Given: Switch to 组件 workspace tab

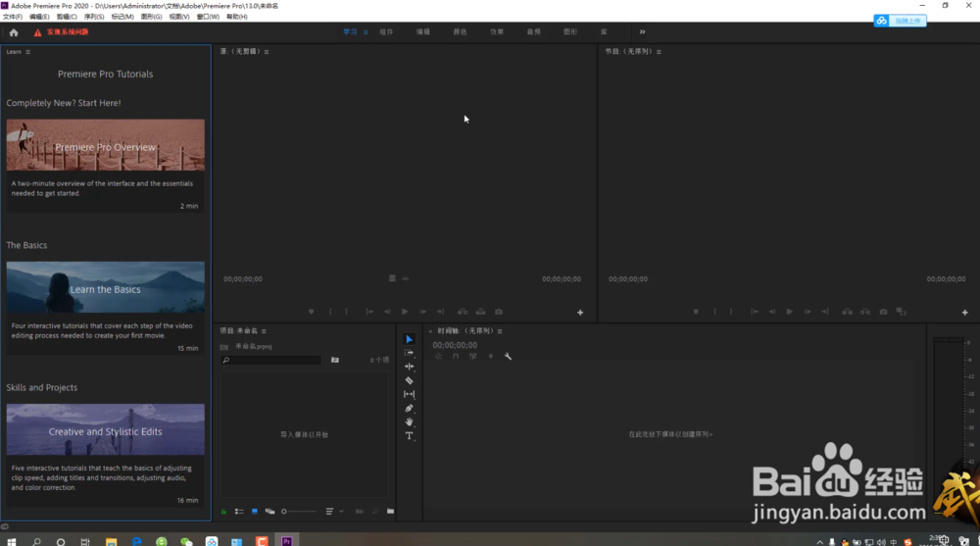Looking at the screenshot, I should click(386, 32).
